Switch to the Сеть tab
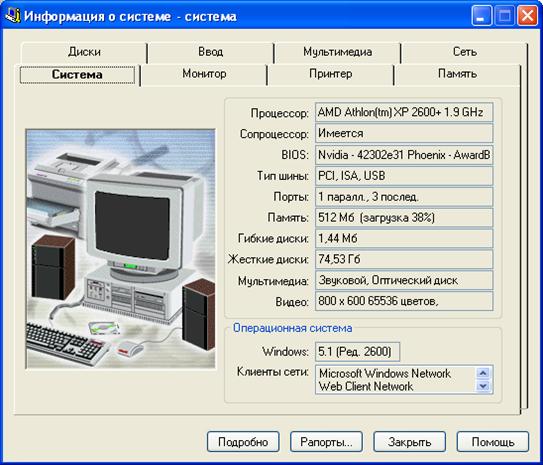The width and height of the screenshot is (543, 465). point(464,52)
